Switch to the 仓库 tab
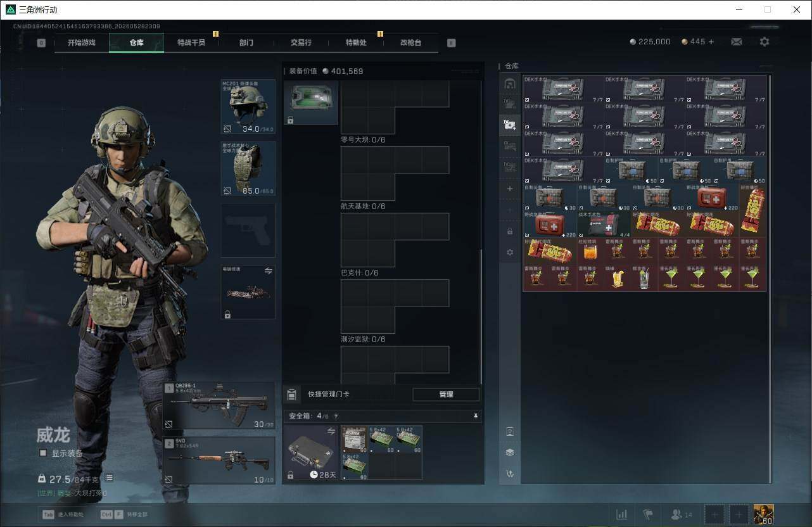The width and height of the screenshot is (812, 527). (x=137, y=42)
